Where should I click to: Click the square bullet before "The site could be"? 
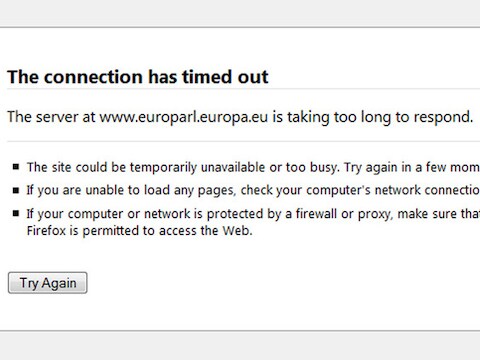(x=16, y=166)
